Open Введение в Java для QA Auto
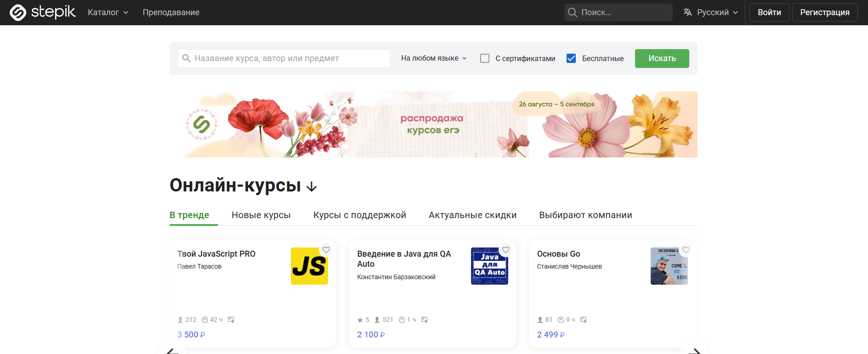Viewport: 868px width, 354px height. click(x=404, y=259)
